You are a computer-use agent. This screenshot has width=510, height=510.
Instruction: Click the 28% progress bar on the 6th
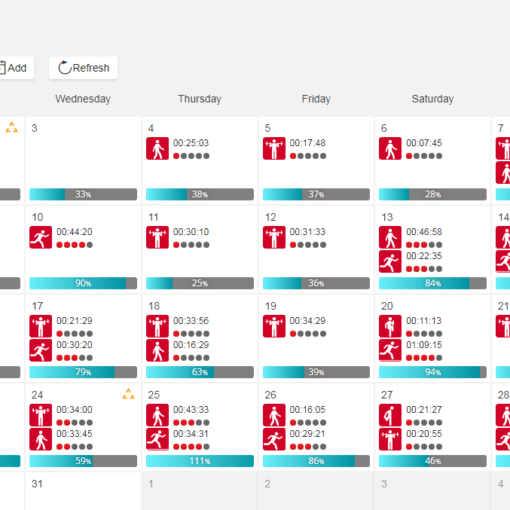point(433,194)
